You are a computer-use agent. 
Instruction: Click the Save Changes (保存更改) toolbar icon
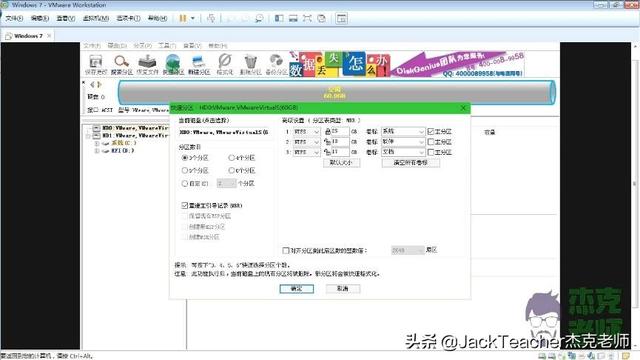point(96,64)
